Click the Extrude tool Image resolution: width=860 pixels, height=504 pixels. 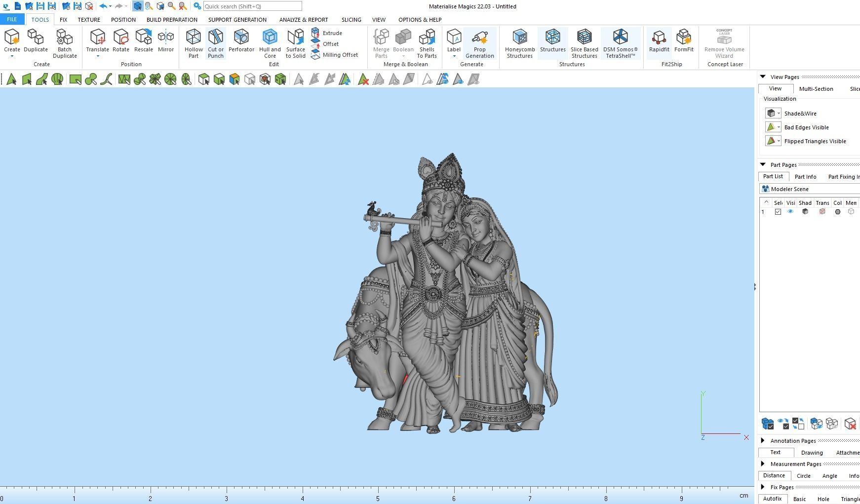coord(327,33)
